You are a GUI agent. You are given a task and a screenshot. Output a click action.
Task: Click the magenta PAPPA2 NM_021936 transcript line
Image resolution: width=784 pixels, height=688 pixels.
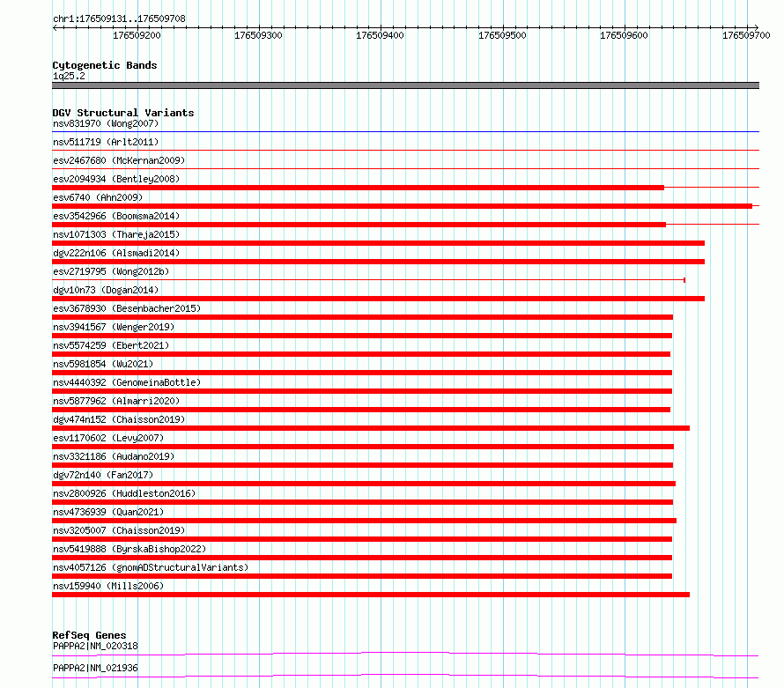405,676
